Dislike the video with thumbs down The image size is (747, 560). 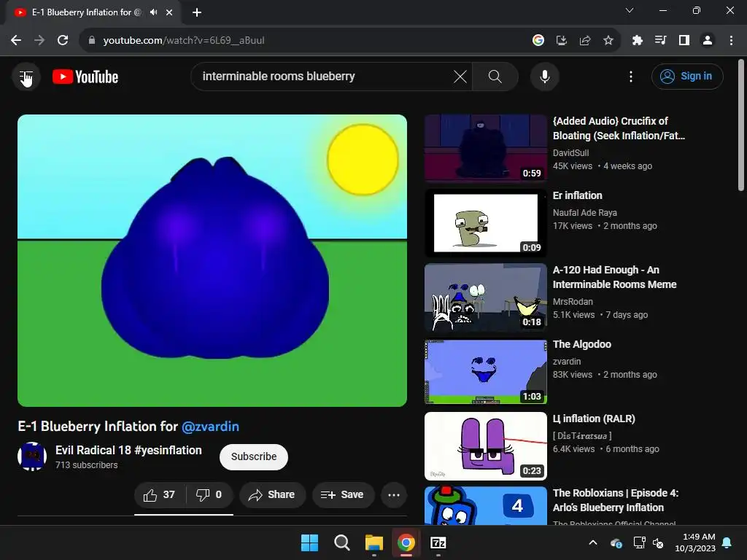209,495
